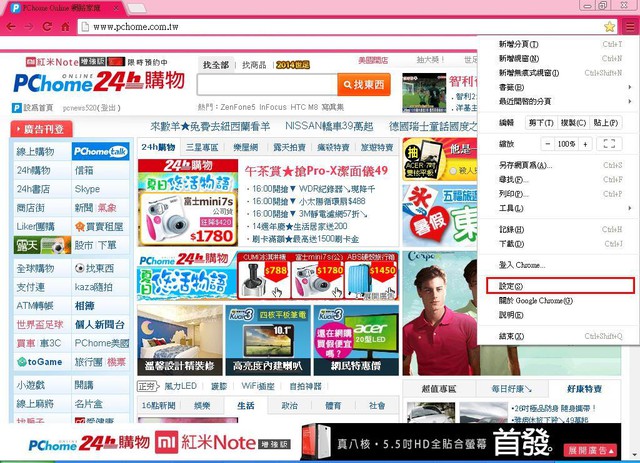Click the 露天 soccer banner icon

point(42,245)
